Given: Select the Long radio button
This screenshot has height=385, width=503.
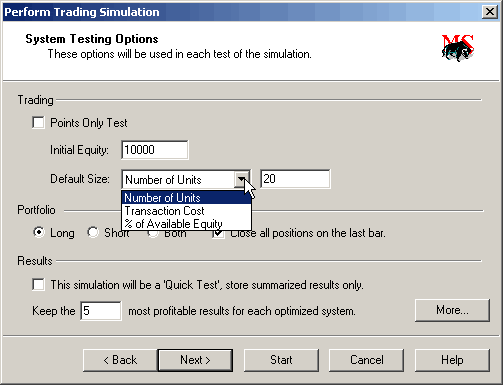Looking at the screenshot, I should pos(39,232).
